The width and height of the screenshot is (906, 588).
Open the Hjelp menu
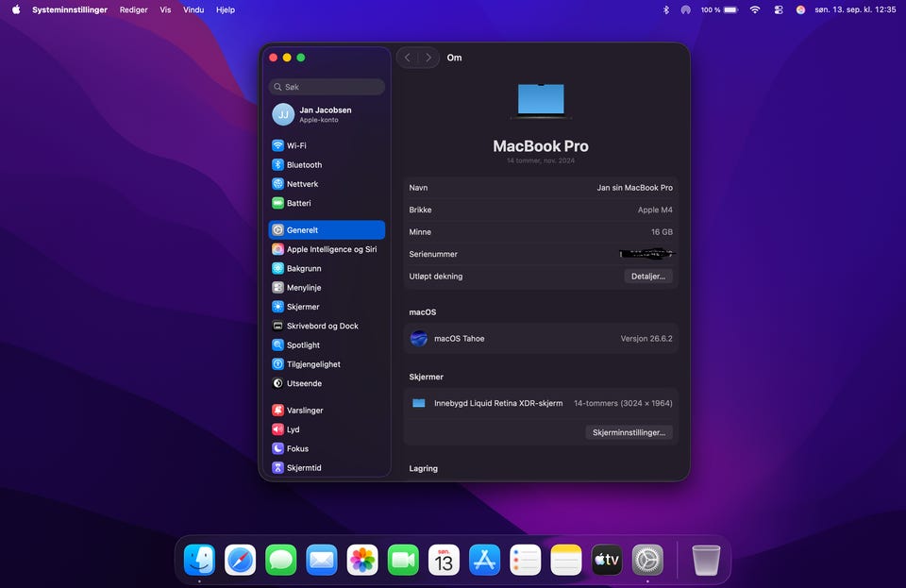point(226,9)
